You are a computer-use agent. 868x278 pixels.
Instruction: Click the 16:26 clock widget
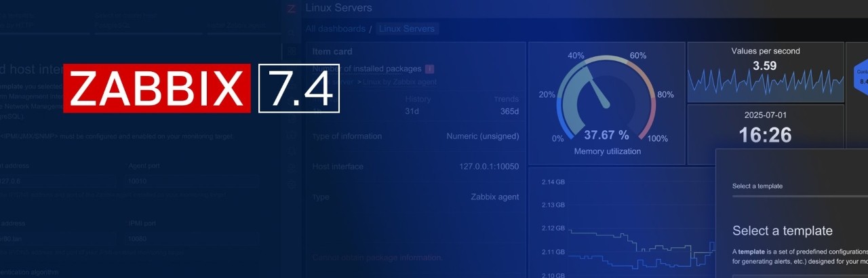765,135
